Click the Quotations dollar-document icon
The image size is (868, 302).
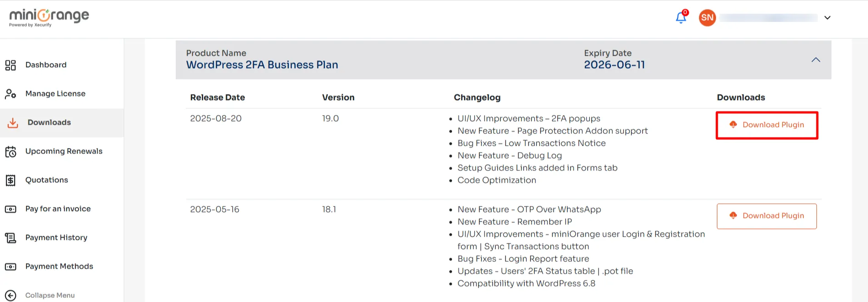11,180
